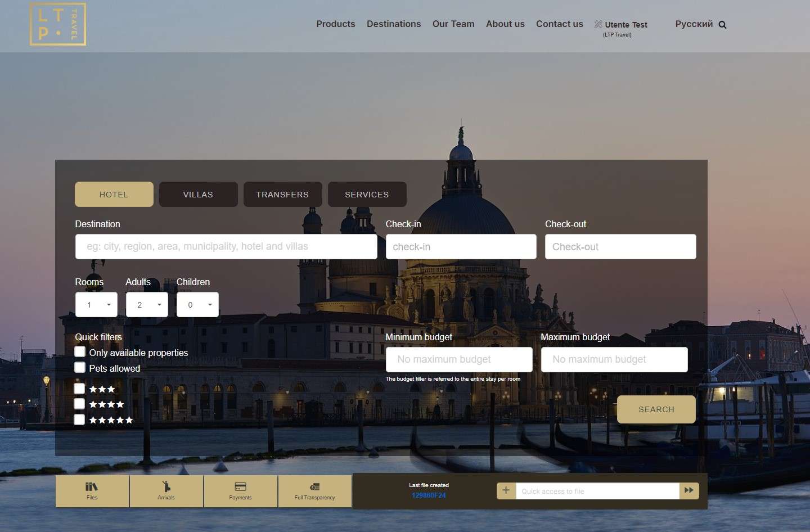Image resolution: width=810 pixels, height=532 pixels.
Task: Click the double-arrow submit icon for quick access
Action: 689,490
